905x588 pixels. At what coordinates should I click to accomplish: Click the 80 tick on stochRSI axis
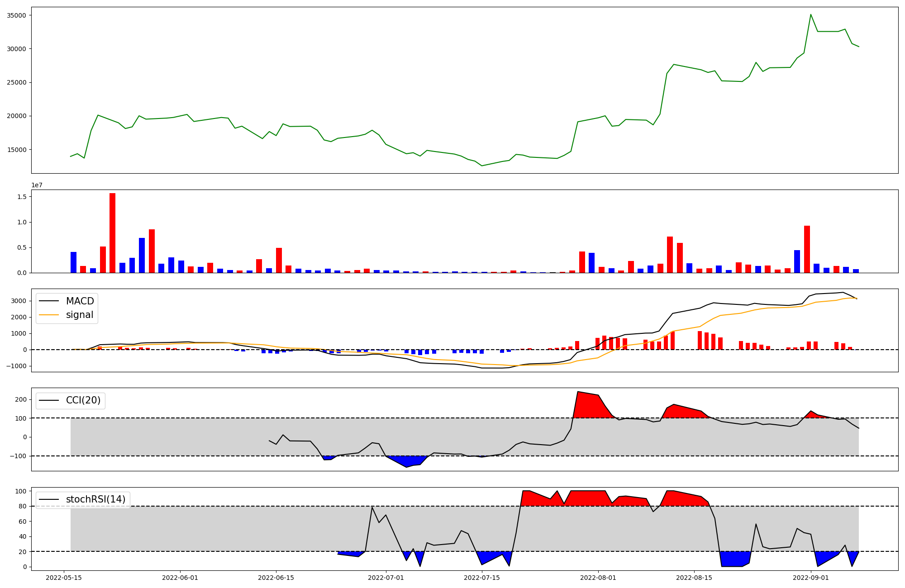tap(23, 506)
